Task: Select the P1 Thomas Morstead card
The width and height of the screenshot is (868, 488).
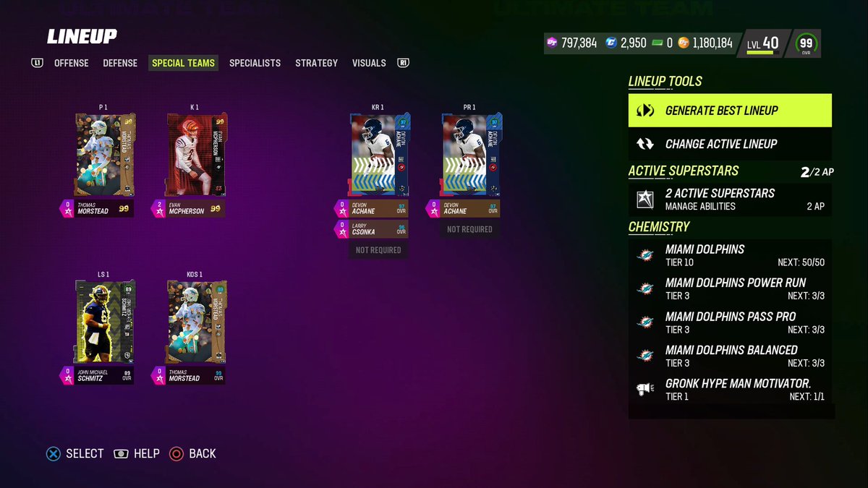Action: (x=103, y=154)
